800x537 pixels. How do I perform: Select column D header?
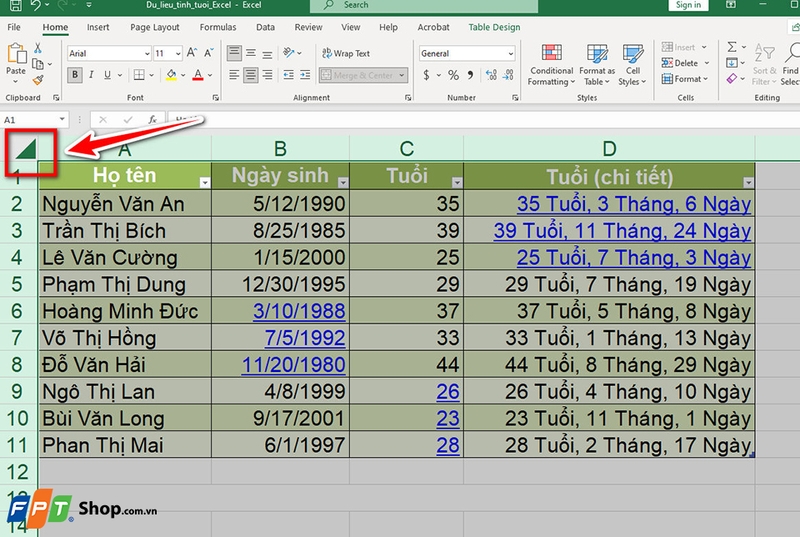(x=609, y=149)
